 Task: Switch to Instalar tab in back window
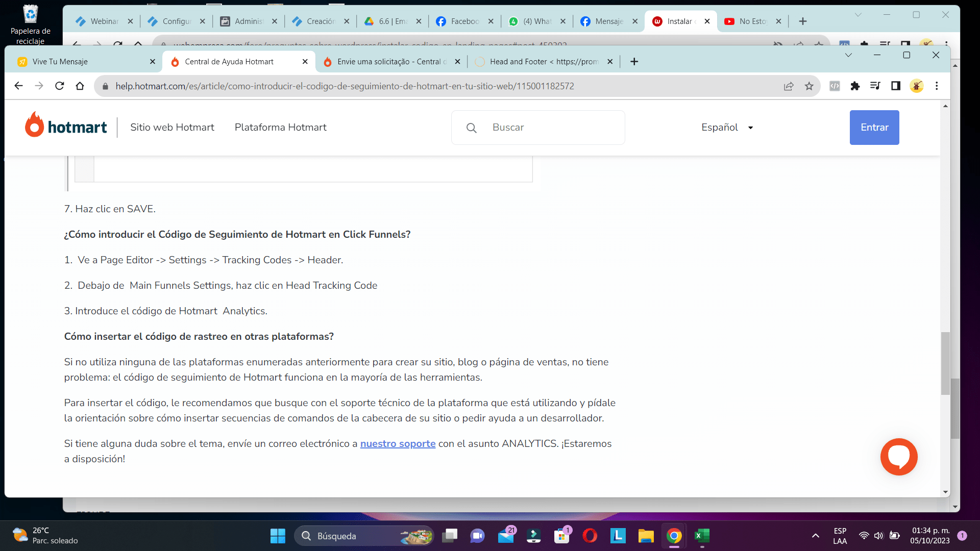680,21
